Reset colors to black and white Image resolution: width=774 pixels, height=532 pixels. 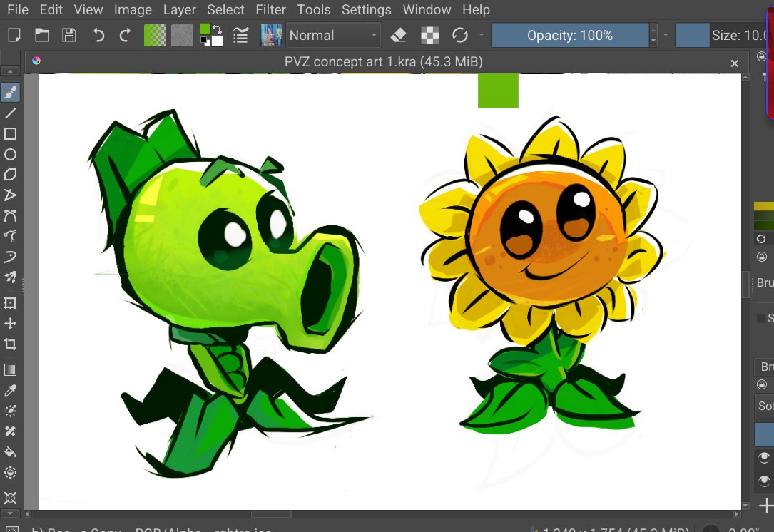coord(204,41)
